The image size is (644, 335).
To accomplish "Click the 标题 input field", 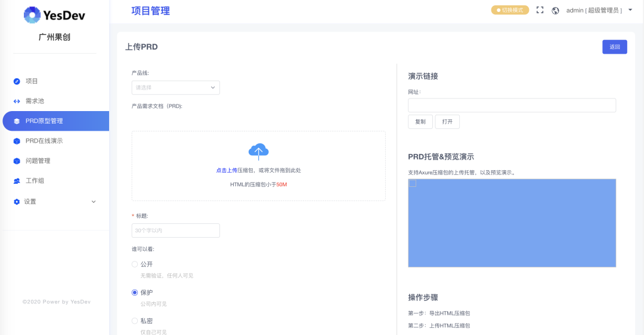I will [x=176, y=230].
